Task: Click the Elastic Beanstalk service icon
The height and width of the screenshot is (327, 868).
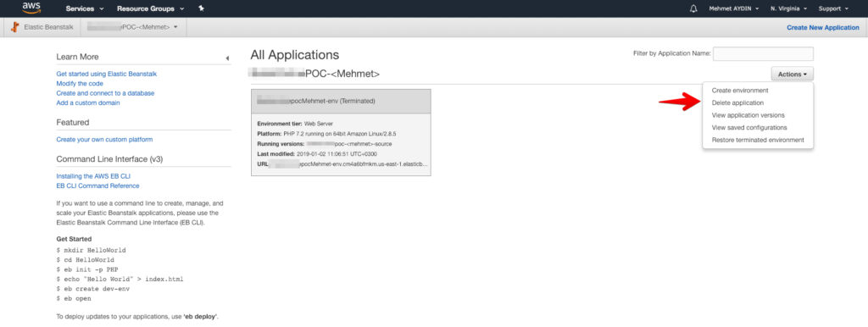Action: pyautogui.click(x=14, y=27)
